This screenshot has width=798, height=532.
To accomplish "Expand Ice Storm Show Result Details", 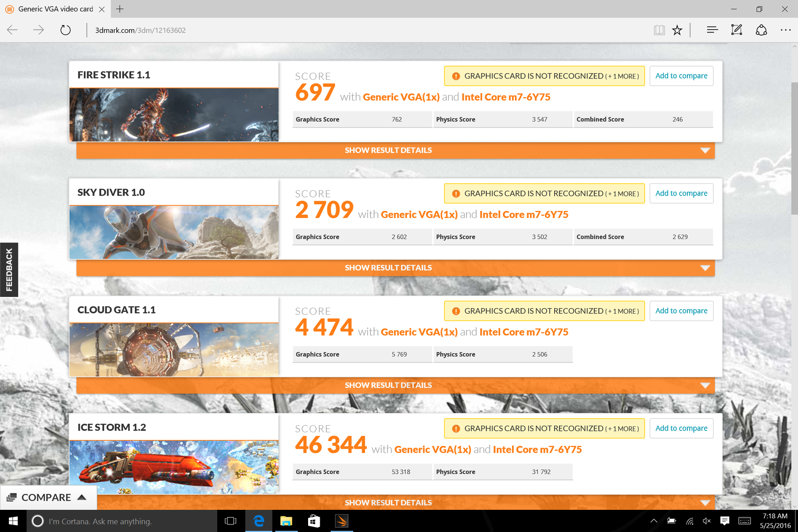I will click(x=395, y=502).
